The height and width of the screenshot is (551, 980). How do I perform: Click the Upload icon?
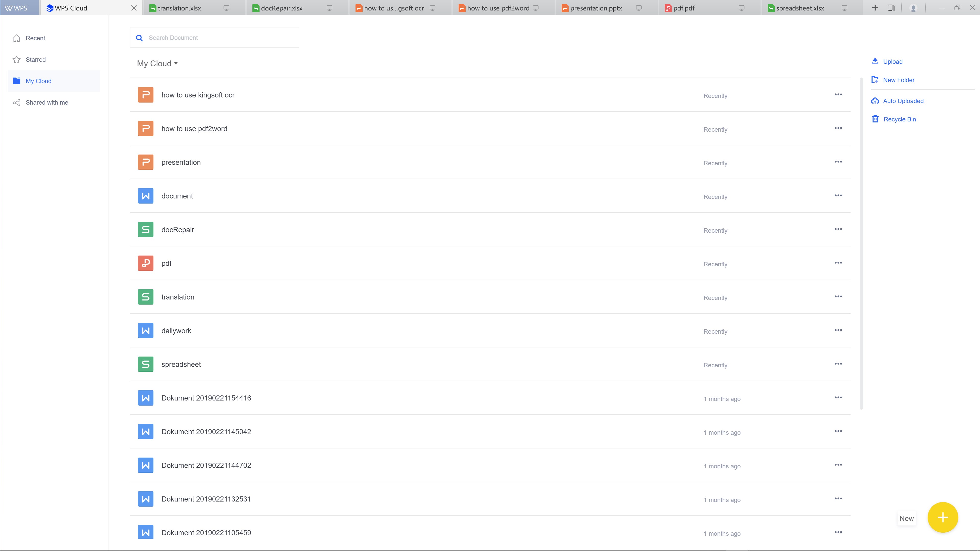pyautogui.click(x=875, y=61)
